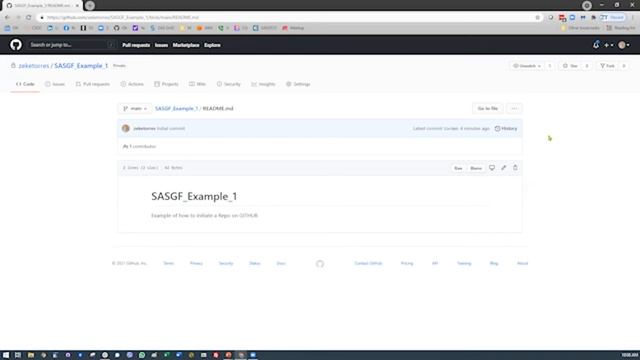The width and height of the screenshot is (640, 360).
Task: Open the Status footer link
Action: coord(255,264)
